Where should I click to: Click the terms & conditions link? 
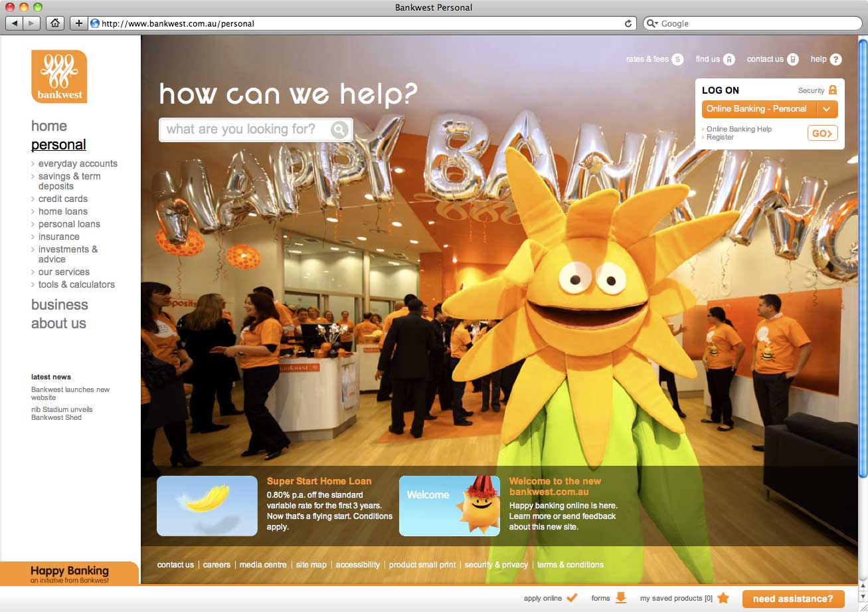coord(570,565)
